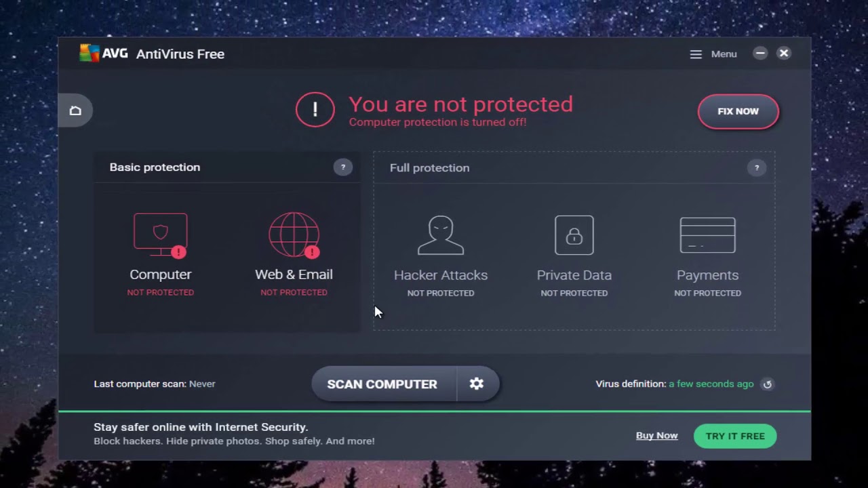Click the red exclamation warning icon

point(315,110)
